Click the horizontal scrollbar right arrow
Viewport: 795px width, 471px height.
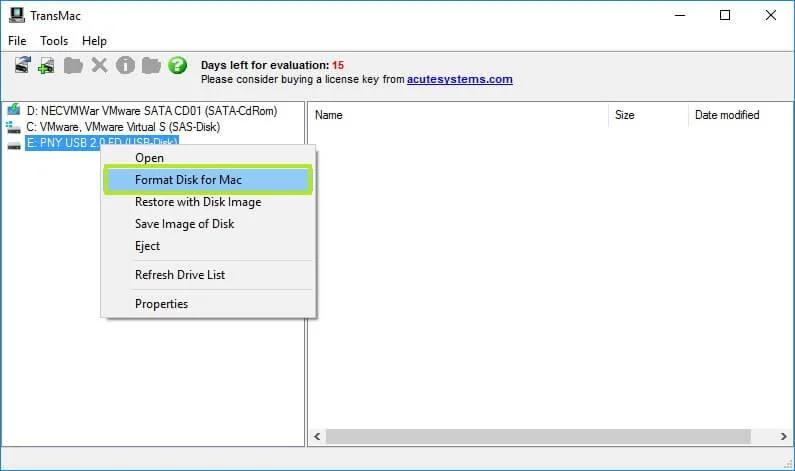tap(783, 437)
